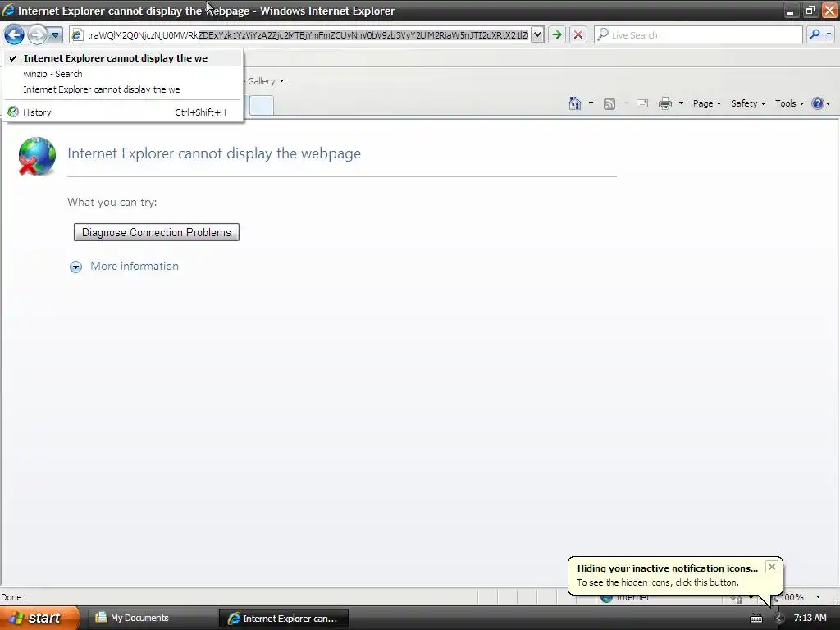This screenshot has width=840, height=630.
Task: Click the 'Hiding your inactive notification icons' balloon
Action: pyautogui.click(x=675, y=576)
